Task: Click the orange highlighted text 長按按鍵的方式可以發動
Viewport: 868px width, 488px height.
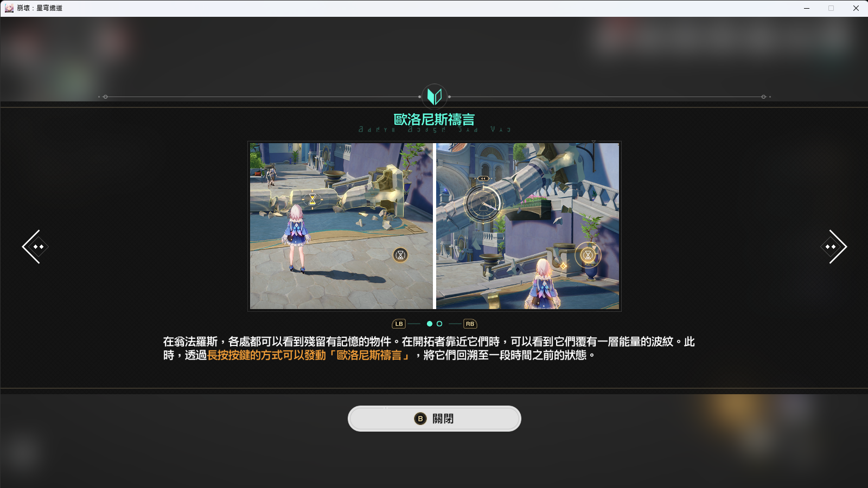Action: point(266,355)
